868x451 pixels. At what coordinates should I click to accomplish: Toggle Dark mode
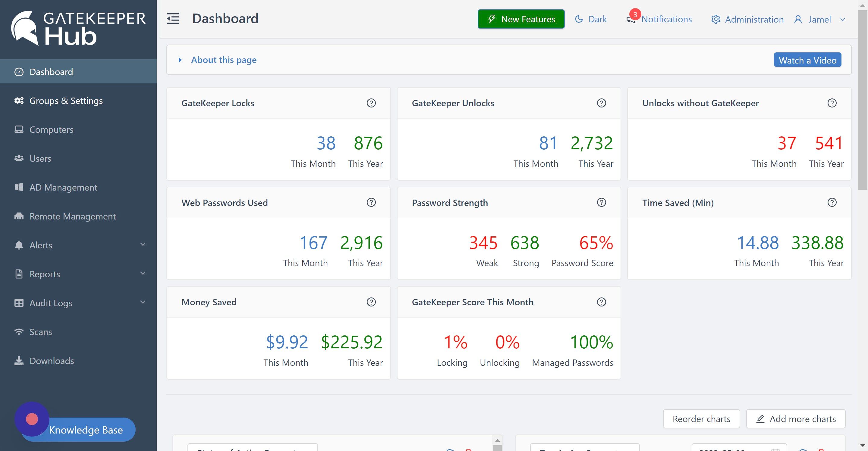point(591,19)
